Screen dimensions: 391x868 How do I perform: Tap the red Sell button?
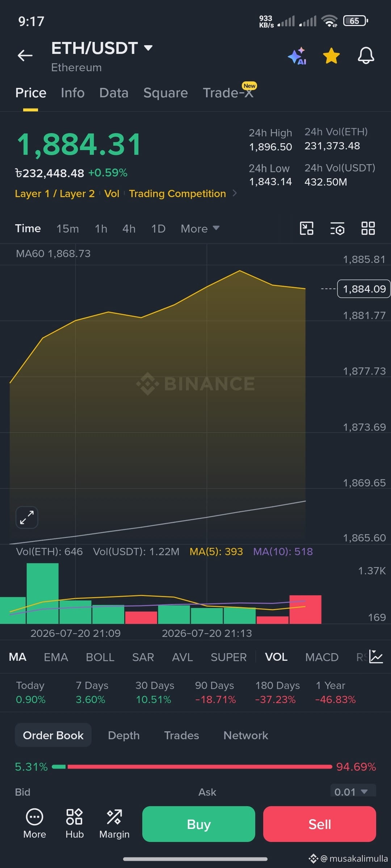320,824
